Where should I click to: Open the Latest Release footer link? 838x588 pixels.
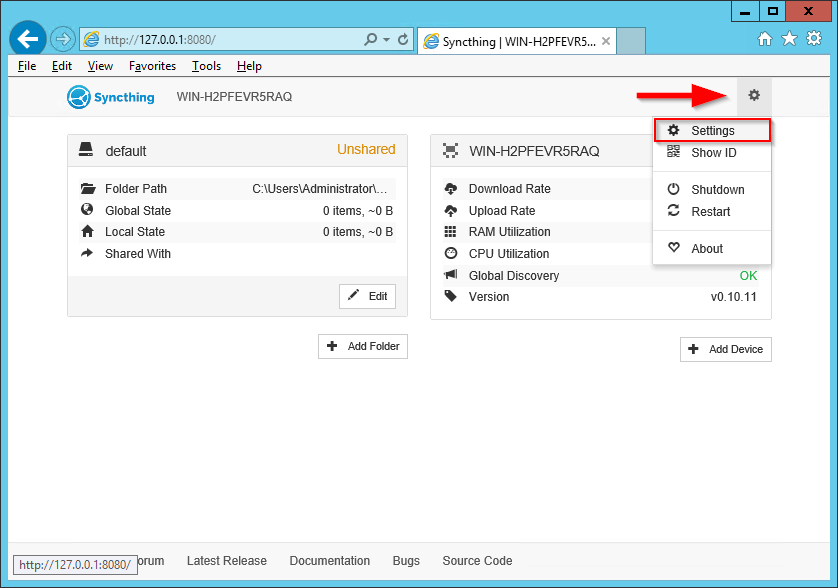pyautogui.click(x=227, y=561)
